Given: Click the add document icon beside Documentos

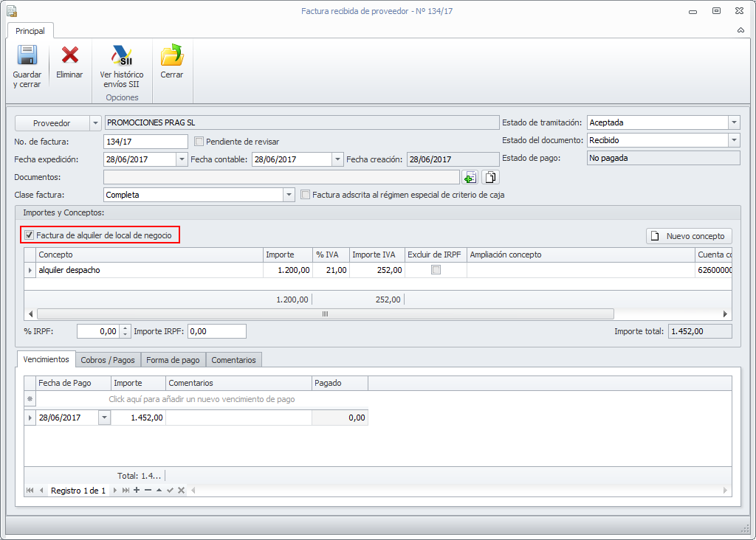Looking at the screenshot, I should tap(470, 177).
